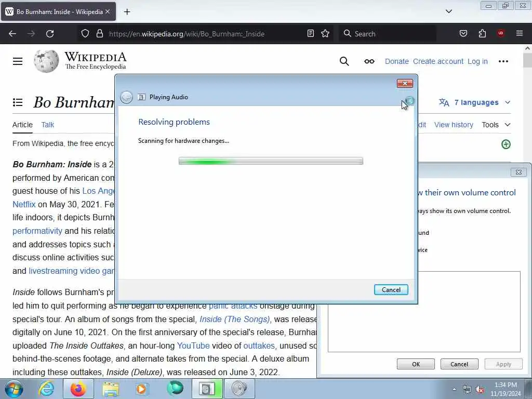Screen dimensions: 532x399
Task: Open the performativity link
Action: 37,231
